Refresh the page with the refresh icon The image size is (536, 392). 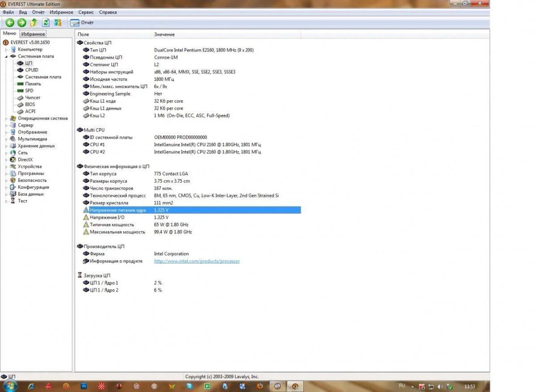click(x=46, y=22)
